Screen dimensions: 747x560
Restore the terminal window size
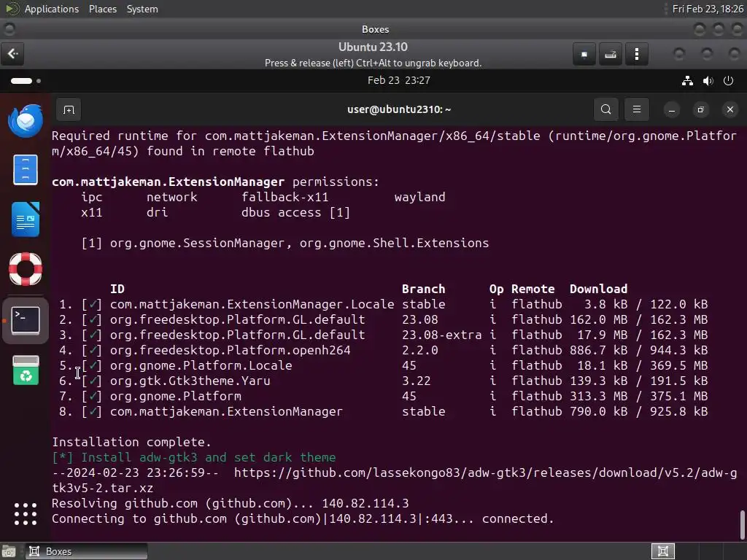pos(701,110)
